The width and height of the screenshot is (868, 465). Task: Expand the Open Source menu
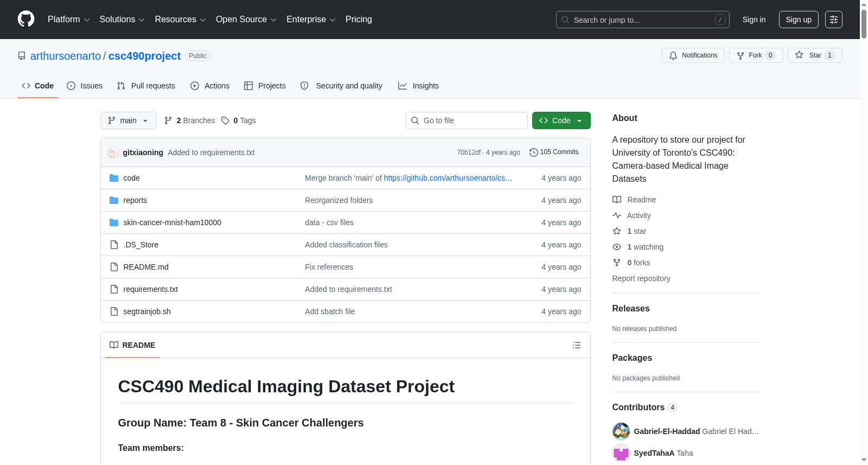[x=246, y=20]
